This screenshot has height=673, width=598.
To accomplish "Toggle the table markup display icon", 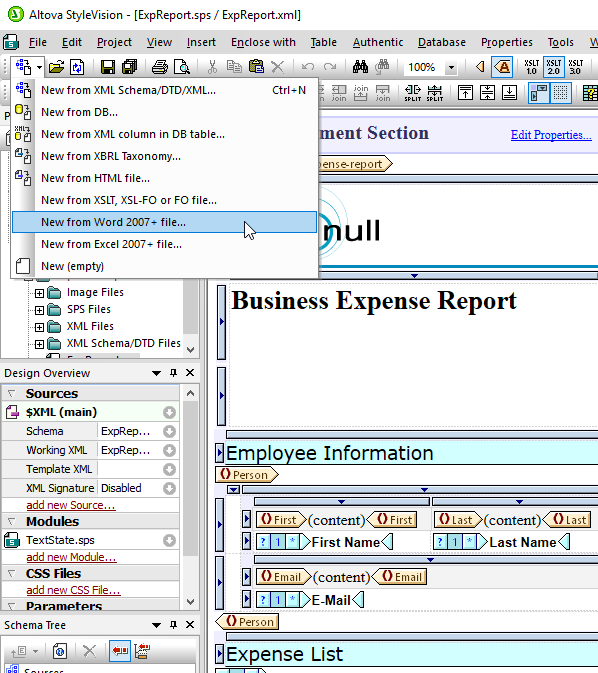I will tap(539, 93).
